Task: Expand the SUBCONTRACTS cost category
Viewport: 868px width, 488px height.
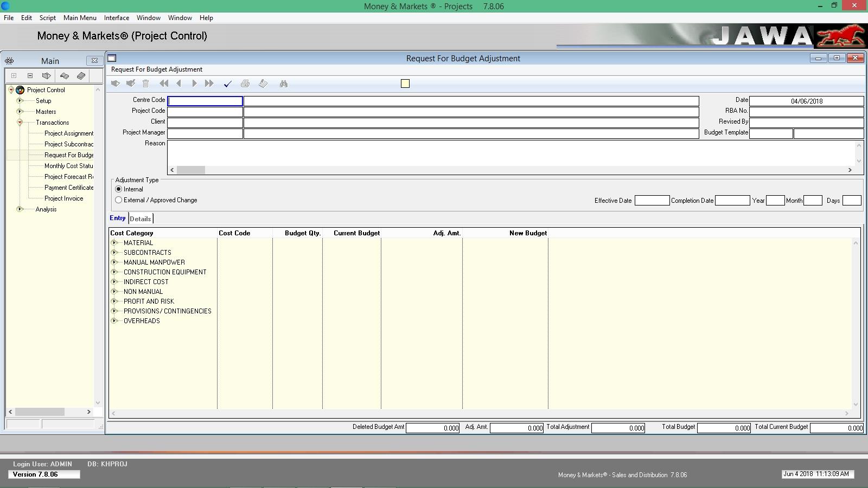Action: tap(114, 253)
